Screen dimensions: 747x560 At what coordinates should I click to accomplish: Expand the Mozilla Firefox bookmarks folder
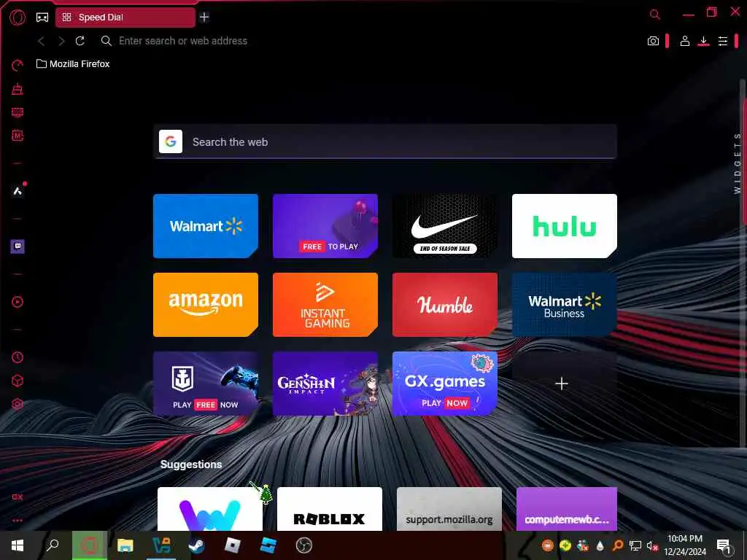(x=73, y=64)
